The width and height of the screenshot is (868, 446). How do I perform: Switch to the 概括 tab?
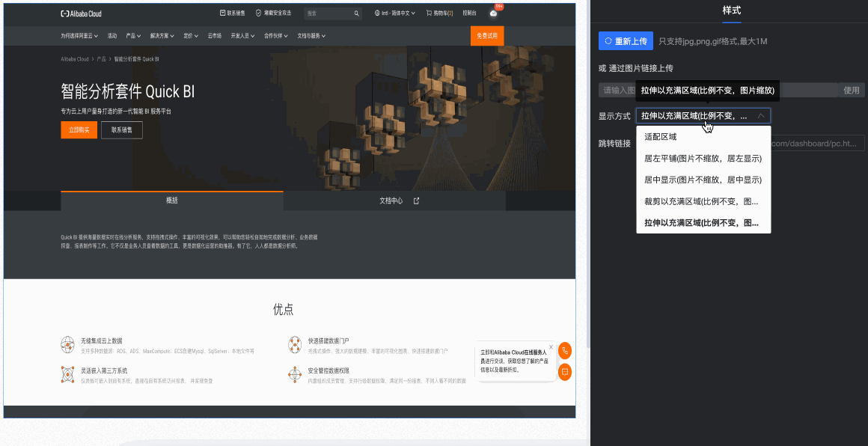coord(171,201)
